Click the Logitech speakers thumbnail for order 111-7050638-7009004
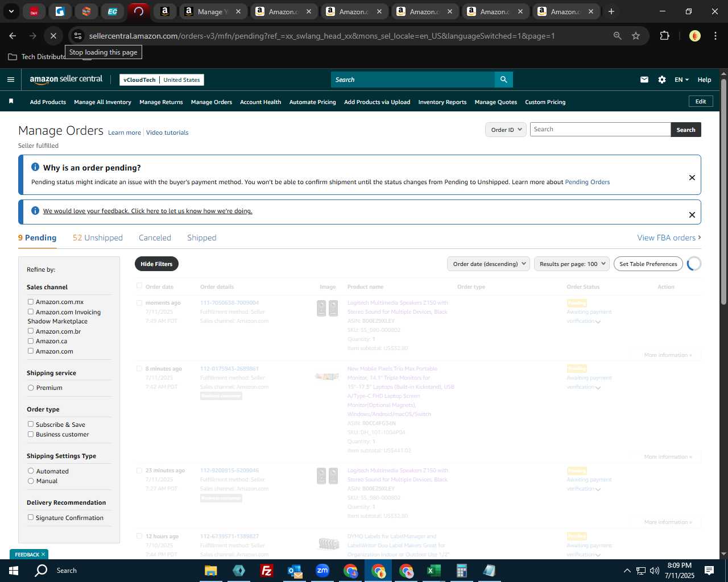728x582 pixels. [327, 308]
